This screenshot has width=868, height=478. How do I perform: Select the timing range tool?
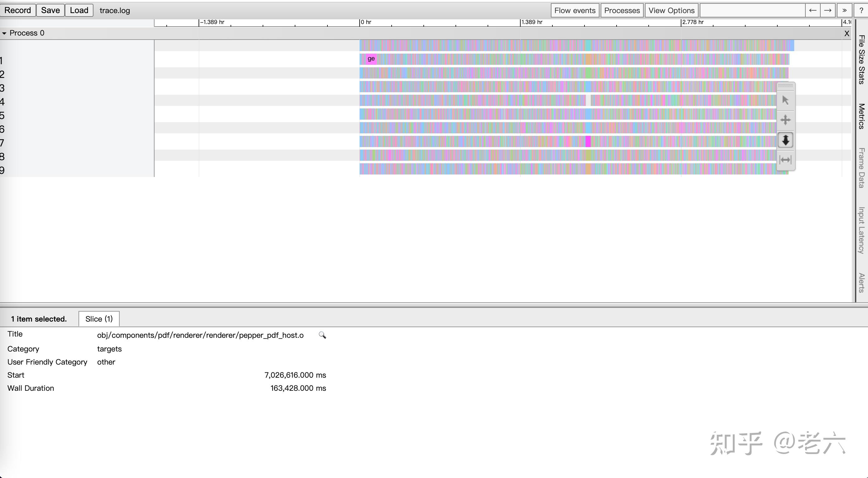coord(785,160)
